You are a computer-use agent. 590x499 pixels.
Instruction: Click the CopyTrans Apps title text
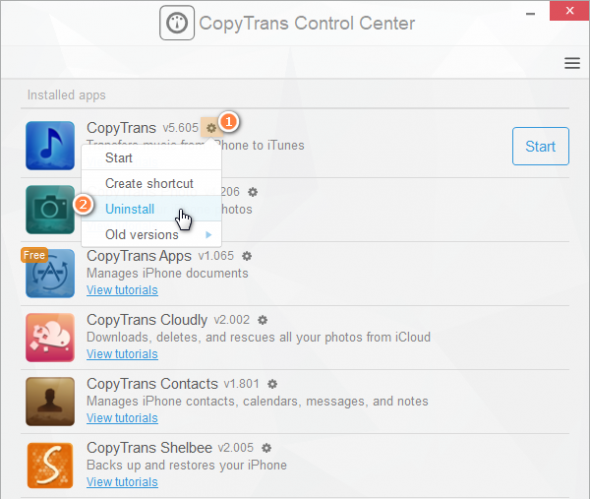pyautogui.click(x=139, y=256)
